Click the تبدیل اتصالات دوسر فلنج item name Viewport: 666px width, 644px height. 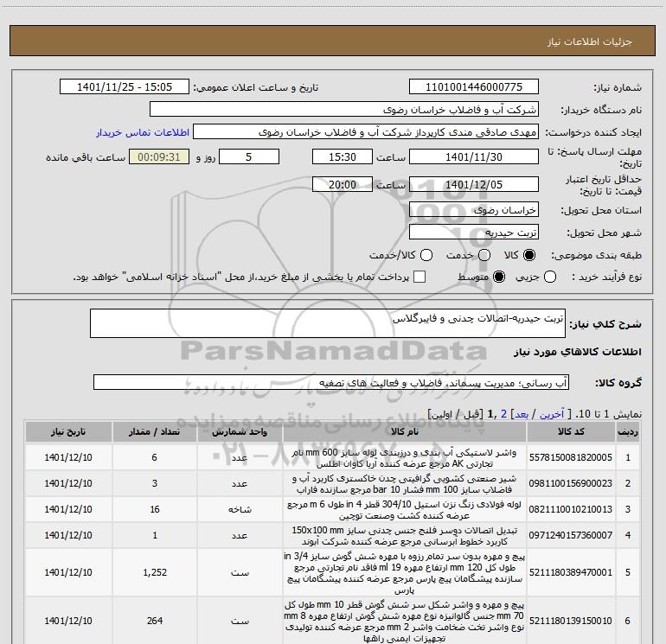point(404,536)
